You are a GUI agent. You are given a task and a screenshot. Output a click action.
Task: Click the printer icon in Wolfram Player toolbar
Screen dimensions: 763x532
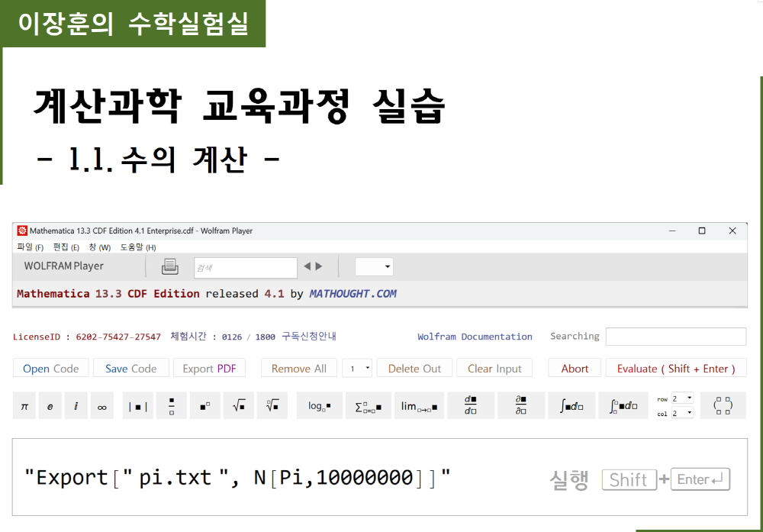click(170, 266)
